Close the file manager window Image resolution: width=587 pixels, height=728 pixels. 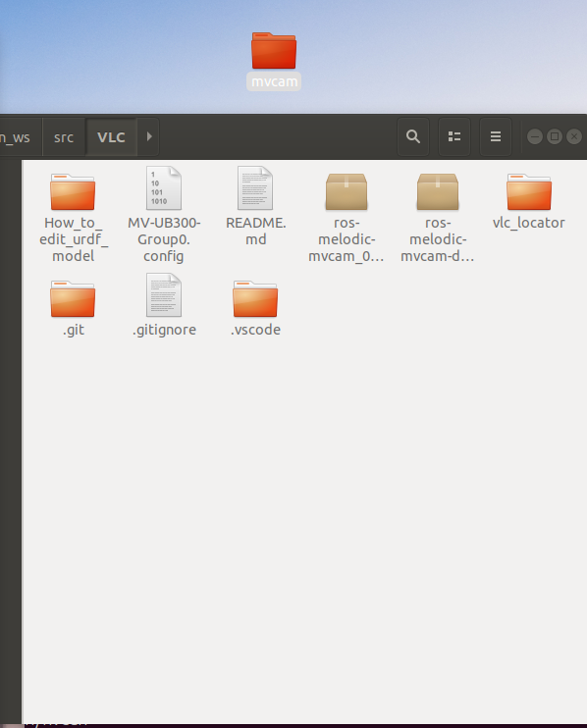pyautogui.click(x=574, y=136)
